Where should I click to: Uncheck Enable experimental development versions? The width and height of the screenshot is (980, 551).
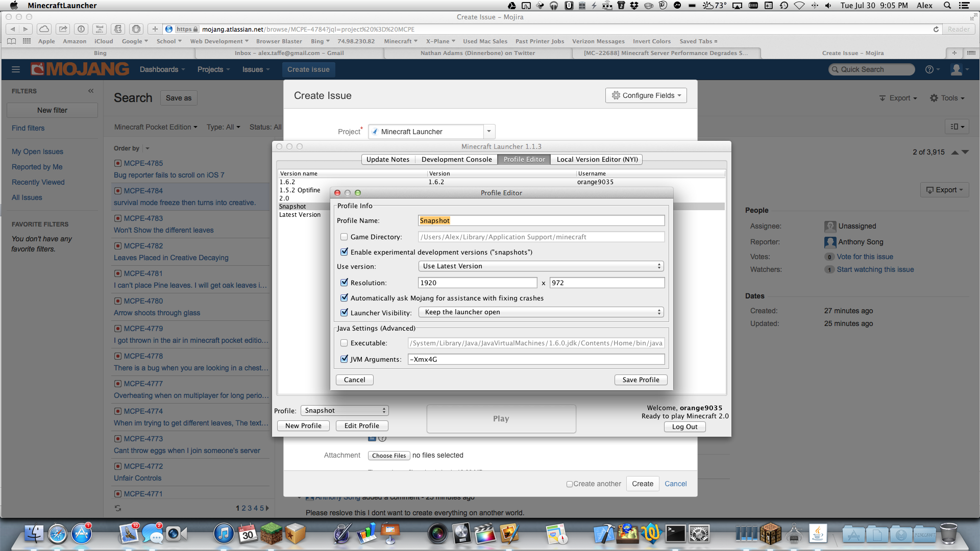[345, 252]
